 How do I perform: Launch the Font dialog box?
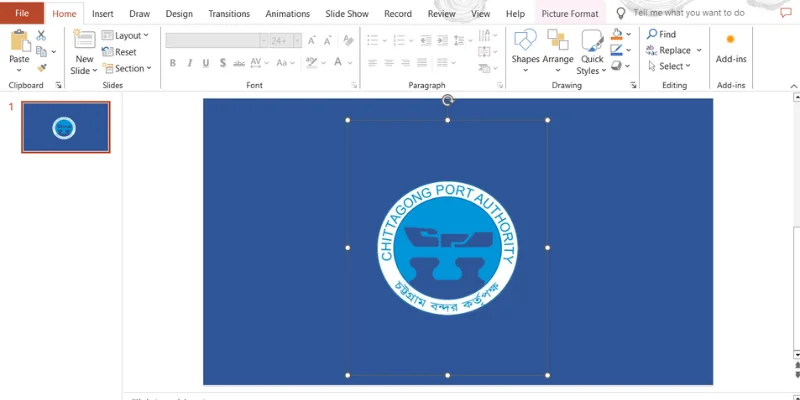[354, 85]
